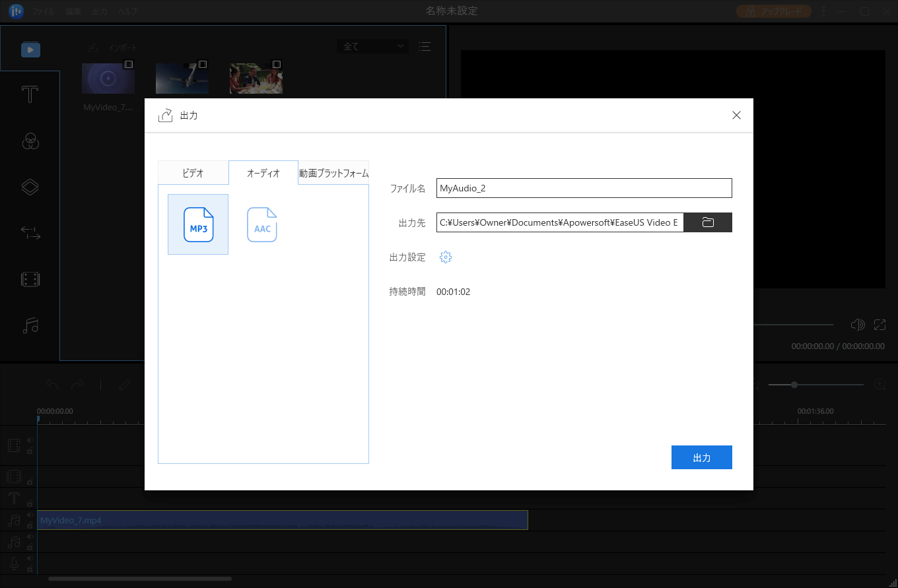Mute the empty second music track

30,537
